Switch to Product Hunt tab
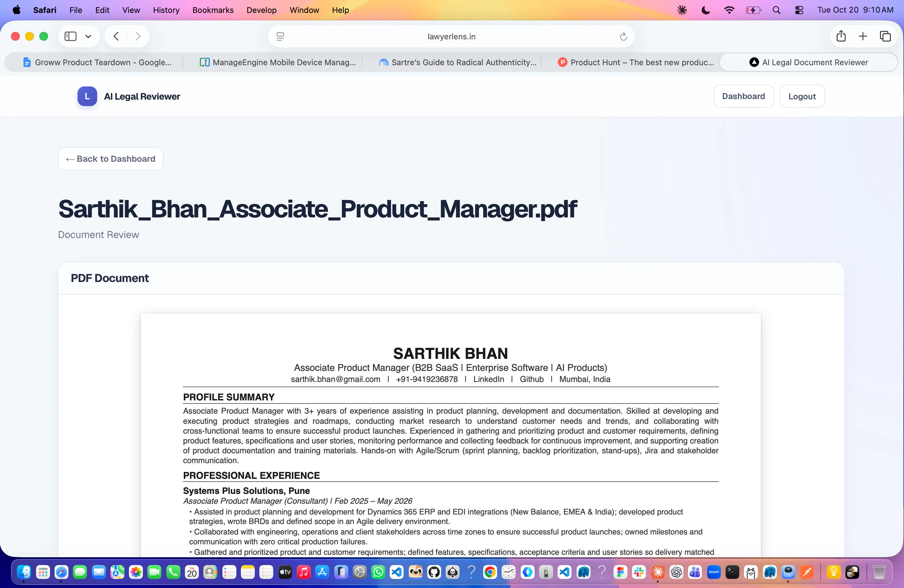The image size is (904, 588). [x=636, y=62]
